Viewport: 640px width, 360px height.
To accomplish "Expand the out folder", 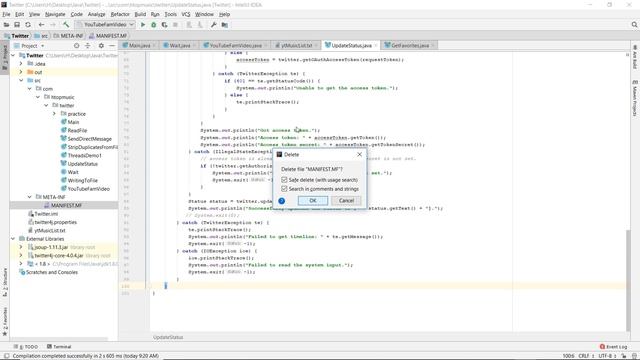I will click(21, 72).
